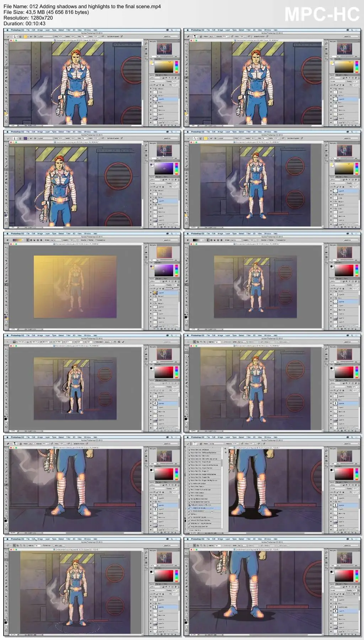364x640 pixels.
Task: Select the Brush tool in the top-left frame's toolbox
Action: (6, 68)
